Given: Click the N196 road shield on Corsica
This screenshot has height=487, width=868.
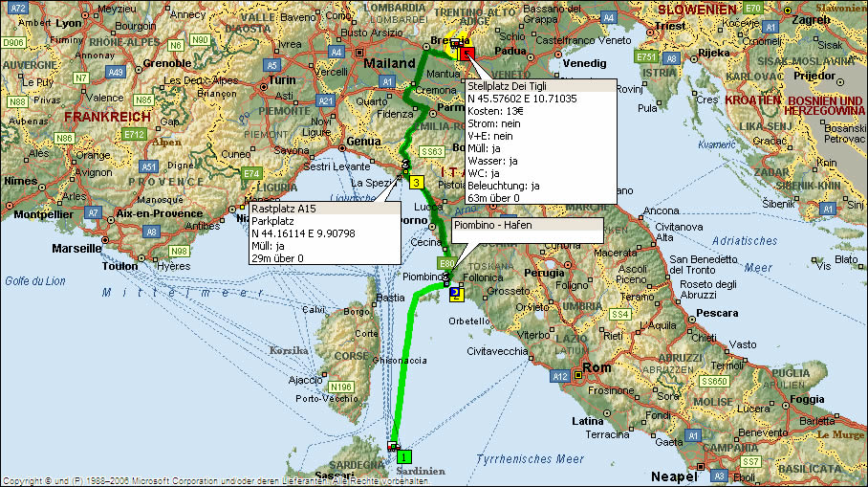Looking at the screenshot, I should tap(341, 387).
